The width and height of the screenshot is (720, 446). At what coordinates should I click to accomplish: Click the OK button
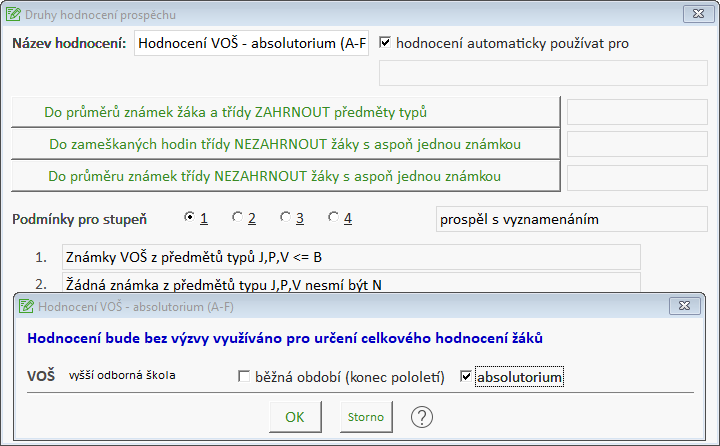[295, 416]
